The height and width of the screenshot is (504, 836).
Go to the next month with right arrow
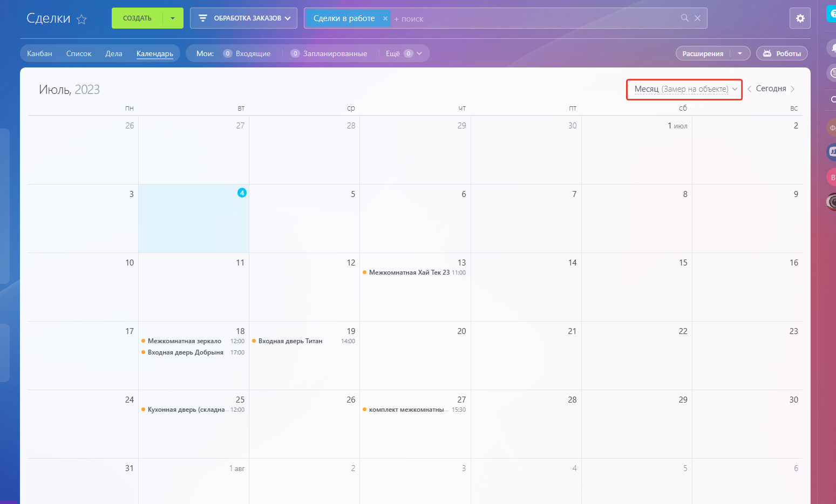[792, 89]
